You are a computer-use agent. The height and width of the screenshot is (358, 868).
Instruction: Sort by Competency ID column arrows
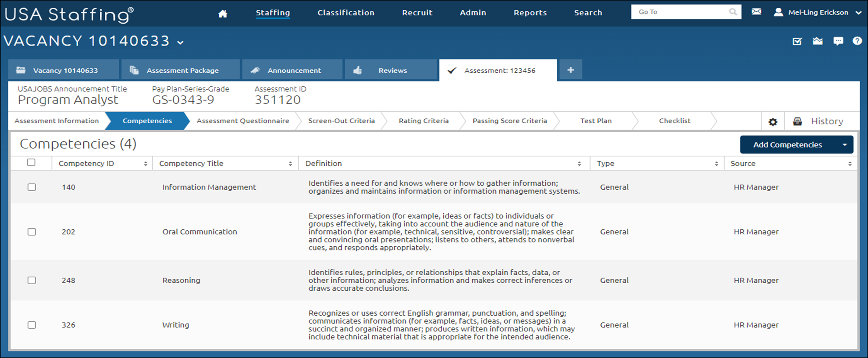145,164
